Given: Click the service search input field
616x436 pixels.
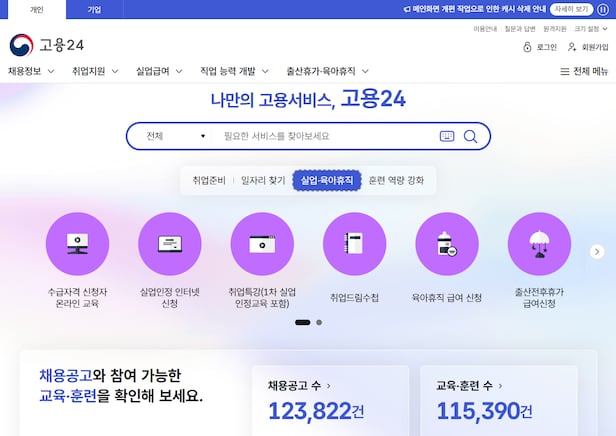Looking at the screenshot, I should (325, 136).
